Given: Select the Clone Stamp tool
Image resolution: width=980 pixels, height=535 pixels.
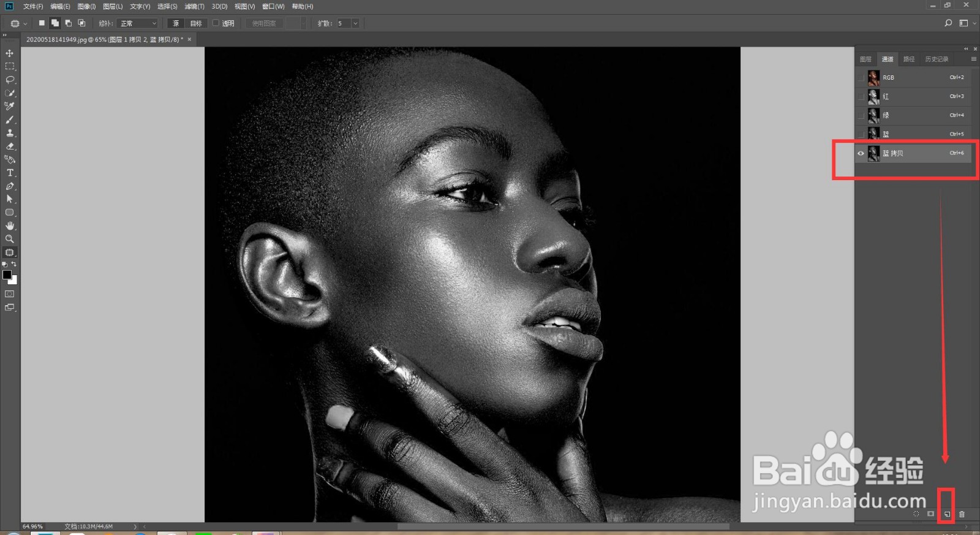Looking at the screenshot, I should tap(10, 133).
